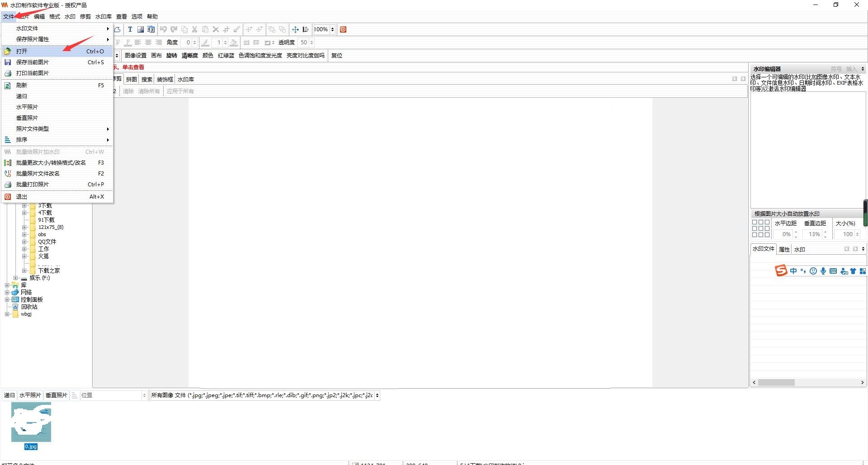Image resolution: width=868 pixels, height=465 pixels.
Task: Click the open folder icon beside 打开
Action: (8, 52)
